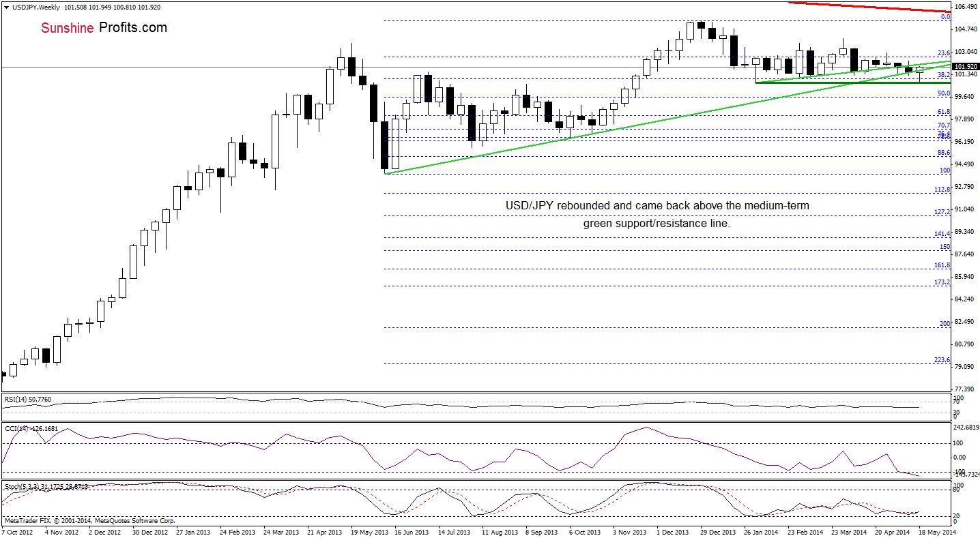
Task: Click the Fibonacci 38.2 level label
Action: [945, 75]
